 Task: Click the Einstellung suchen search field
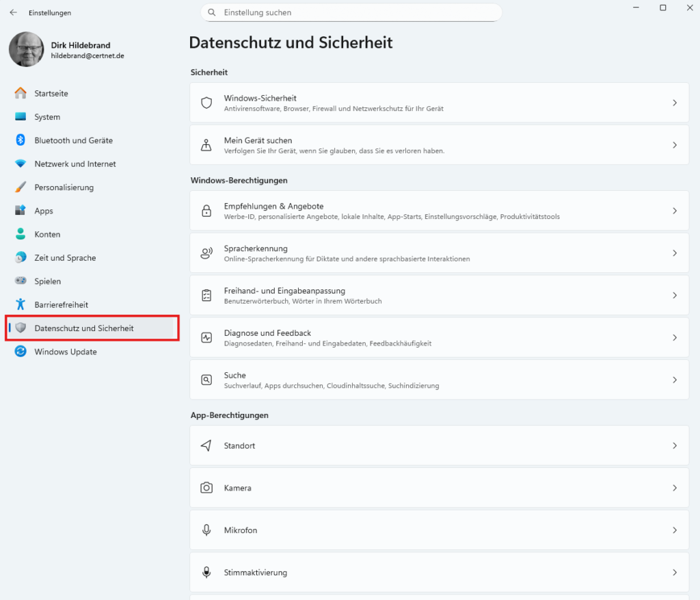click(x=355, y=12)
